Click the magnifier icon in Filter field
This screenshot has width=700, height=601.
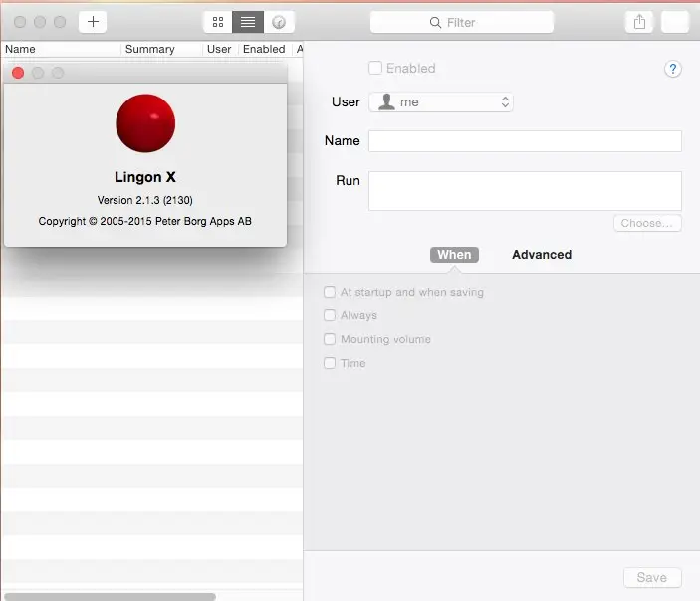tap(435, 22)
